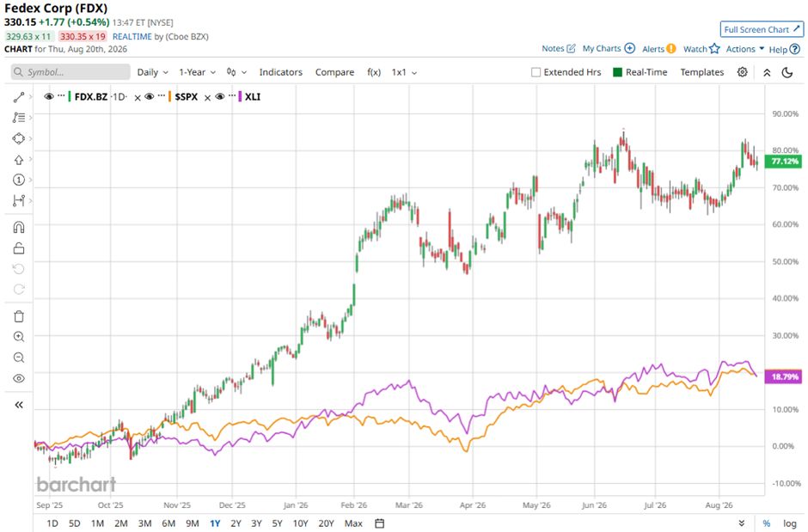
Task: Zoom in on the chart
Action: tap(19, 337)
